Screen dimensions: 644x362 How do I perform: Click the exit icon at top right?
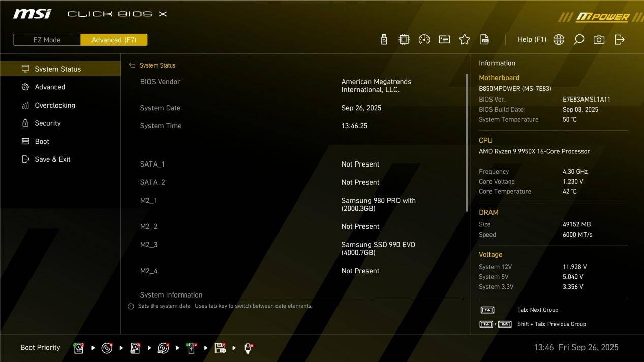pos(620,40)
